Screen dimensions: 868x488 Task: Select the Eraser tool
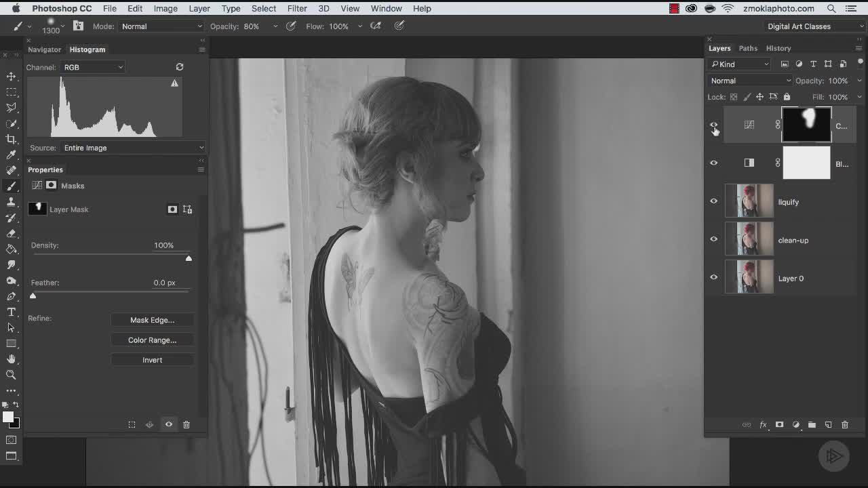[12, 233]
